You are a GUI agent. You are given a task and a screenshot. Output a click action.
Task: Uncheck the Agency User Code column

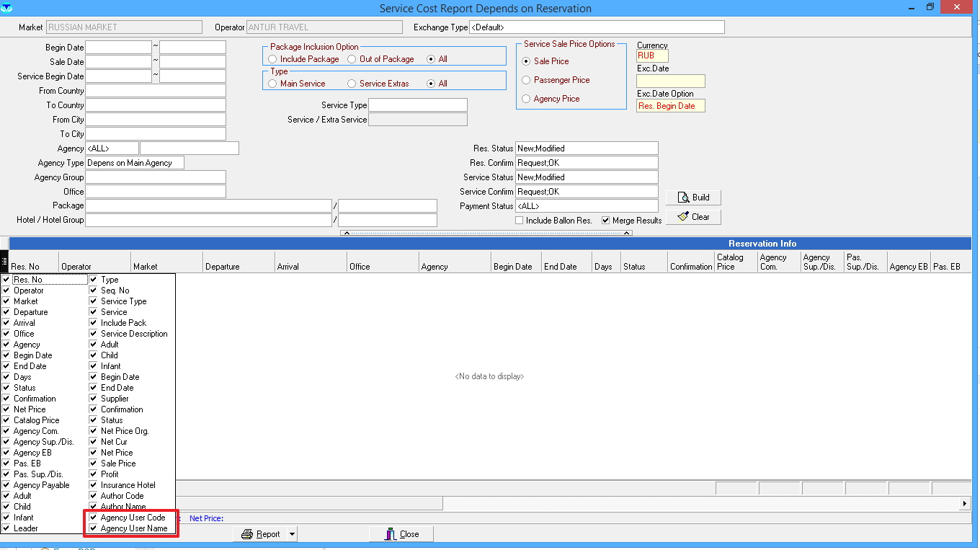94,518
